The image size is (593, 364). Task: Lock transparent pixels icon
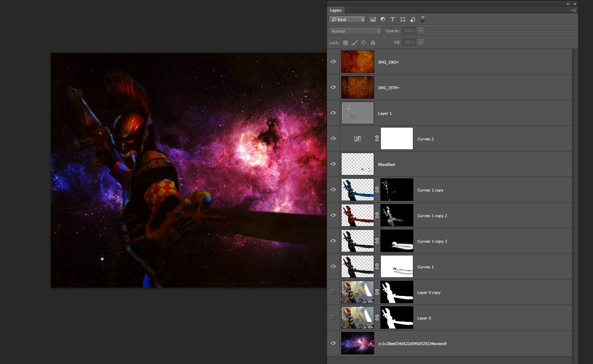(x=345, y=43)
